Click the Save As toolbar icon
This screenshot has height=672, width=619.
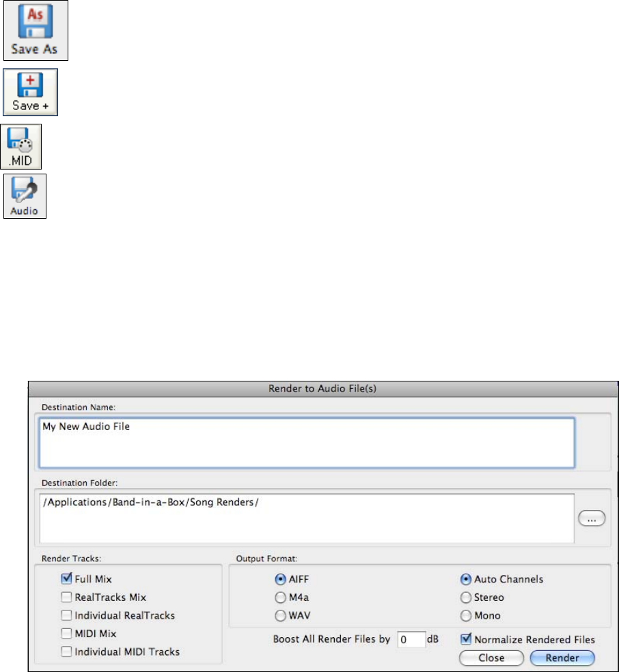pyautogui.click(x=36, y=30)
